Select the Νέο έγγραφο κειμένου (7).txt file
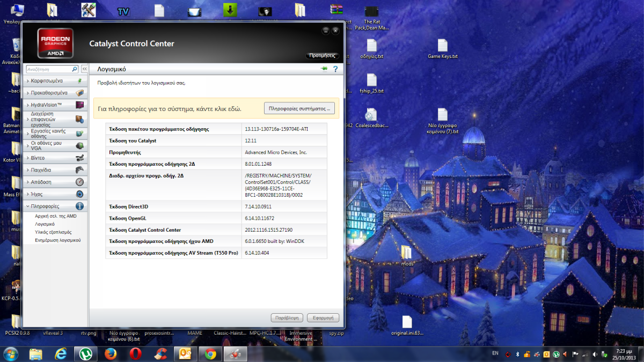The width and height of the screenshot is (644, 362). point(442,121)
